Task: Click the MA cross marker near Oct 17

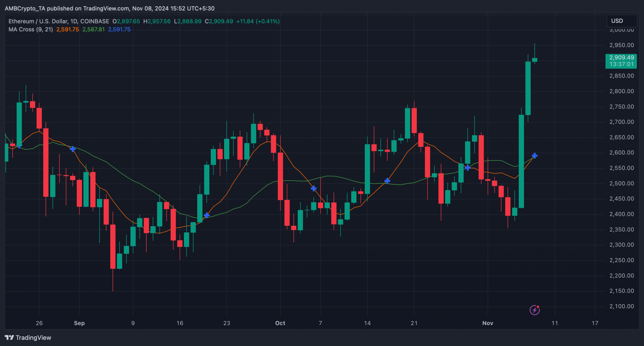Action: (387, 181)
